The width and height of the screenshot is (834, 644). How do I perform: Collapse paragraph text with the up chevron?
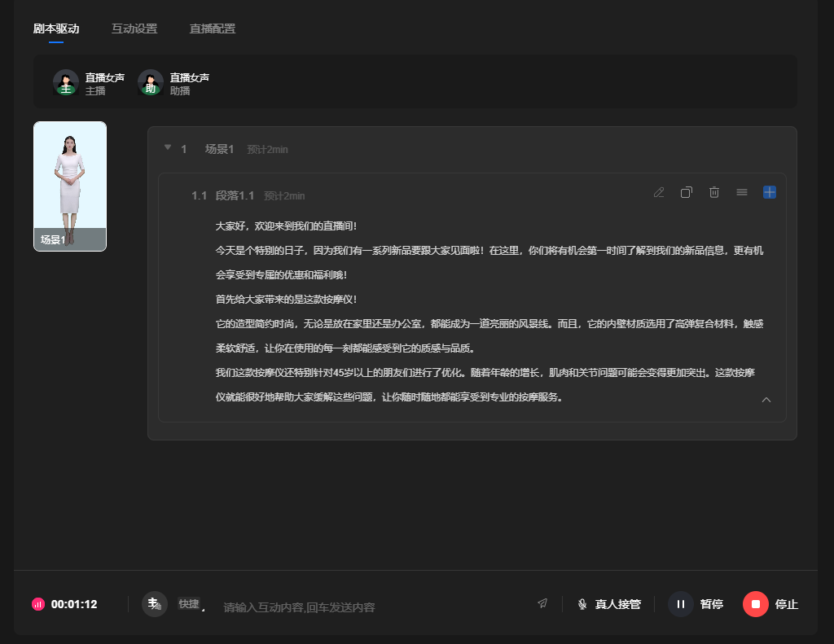tap(766, 399)
